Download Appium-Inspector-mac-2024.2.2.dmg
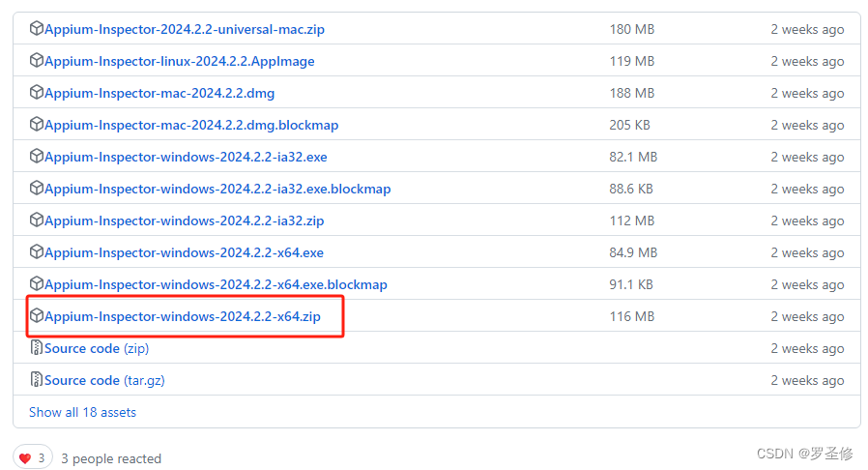Viewport: 868px width, 470px height. [x=159, y=94]
